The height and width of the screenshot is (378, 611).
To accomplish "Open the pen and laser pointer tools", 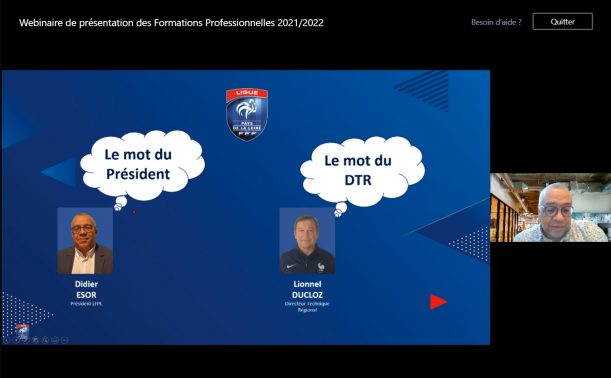I will tap(25, 340).
